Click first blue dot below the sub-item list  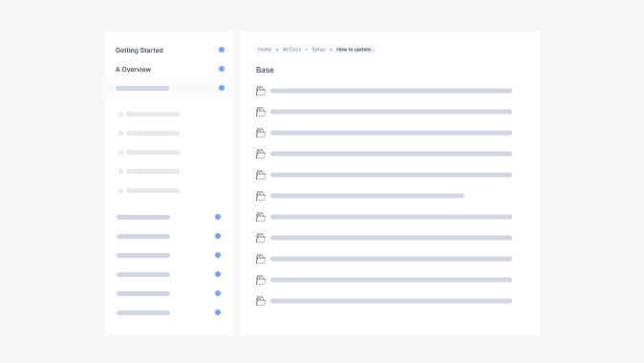[218, 217]
